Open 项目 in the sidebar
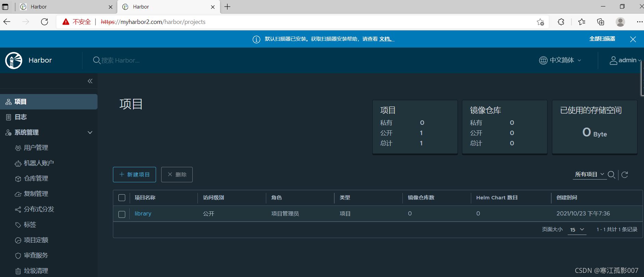 49,102
